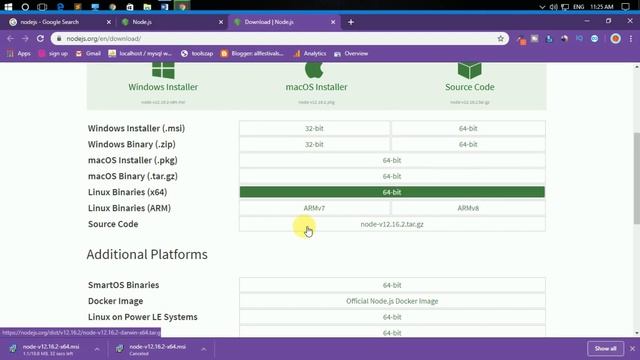Viewport: 640px width, 360px height.
Task: Go forward in browser history
Action: 25,38
